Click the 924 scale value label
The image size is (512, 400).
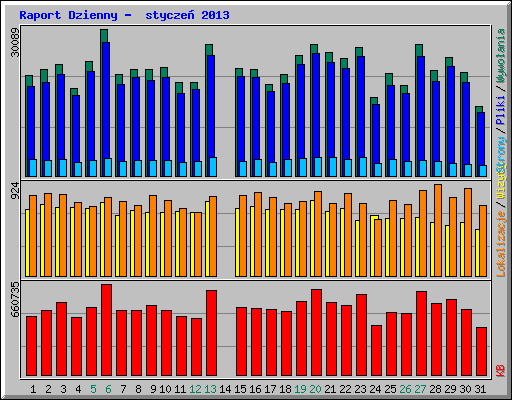[15, 191]
